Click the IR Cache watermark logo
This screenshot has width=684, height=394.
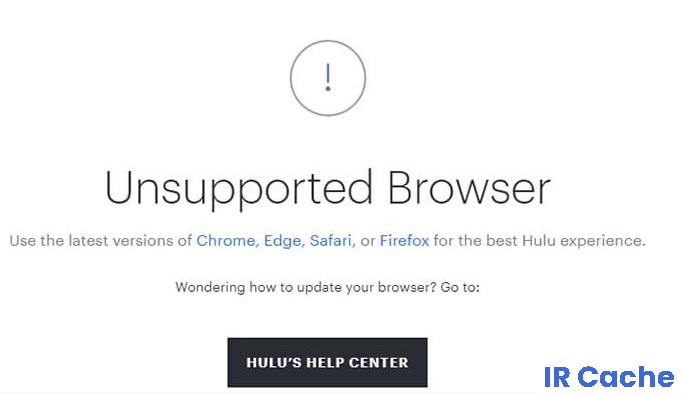pos(609,377)
